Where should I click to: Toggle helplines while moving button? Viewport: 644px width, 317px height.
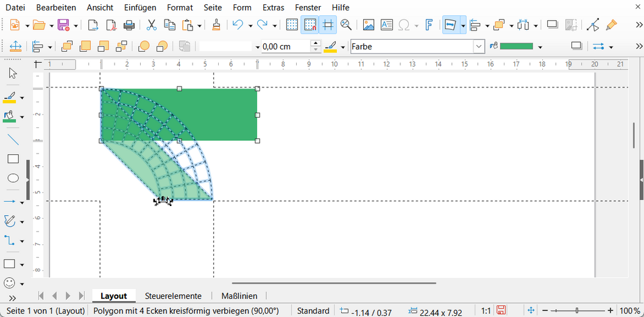point(328,25)
